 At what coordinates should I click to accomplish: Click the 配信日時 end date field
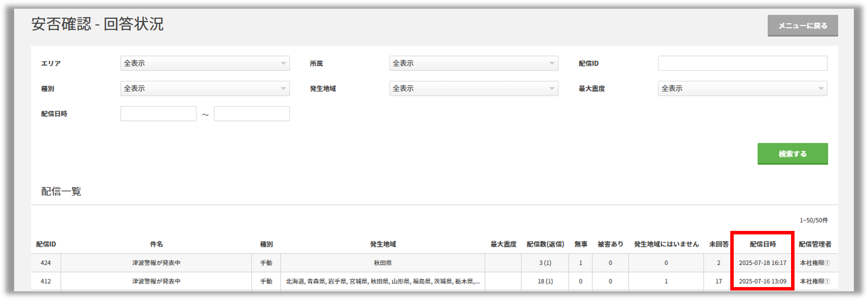252,114
